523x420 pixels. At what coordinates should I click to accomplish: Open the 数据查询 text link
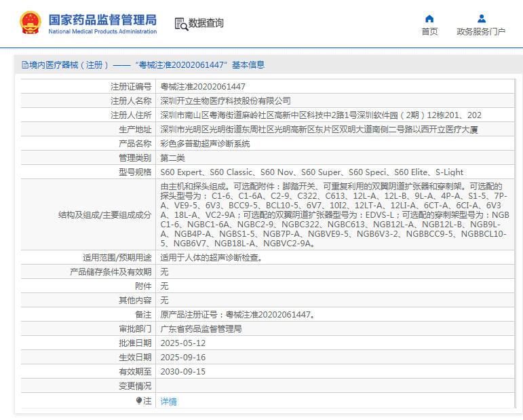tap(206, 23)
